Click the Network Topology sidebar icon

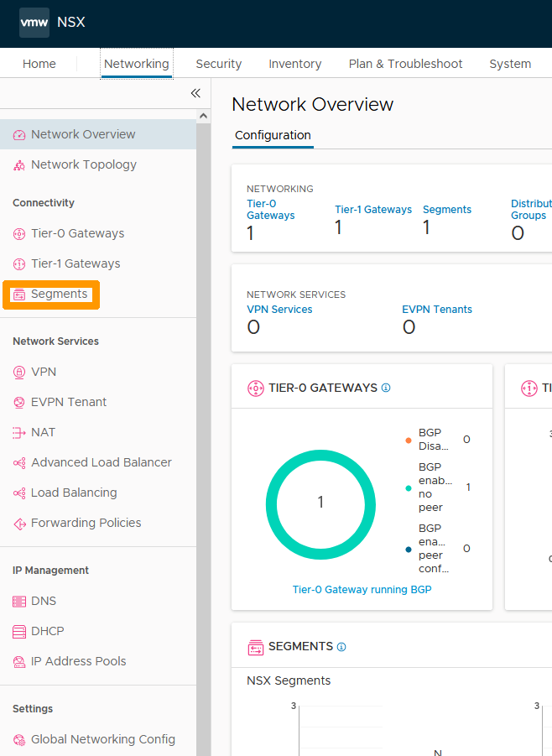click(19, 165)
